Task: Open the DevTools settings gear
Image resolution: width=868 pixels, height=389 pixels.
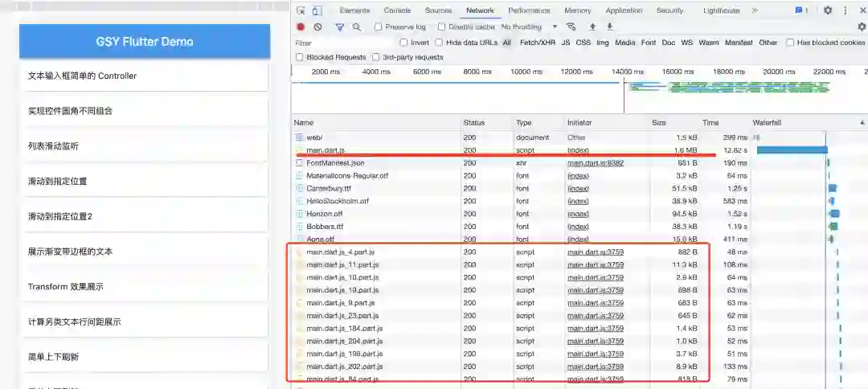Action: coord(828,10)
